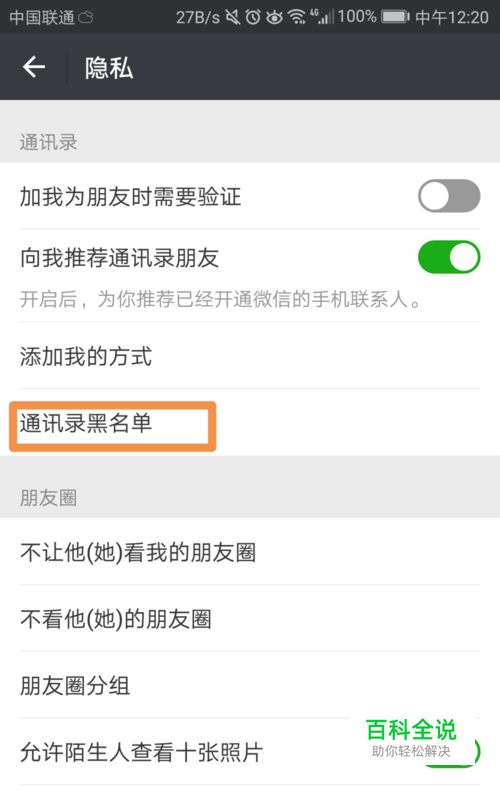Tap the back arrow icon
This screenshot has width=500, height=790.
pyautogui.click(x=34, y=67)
